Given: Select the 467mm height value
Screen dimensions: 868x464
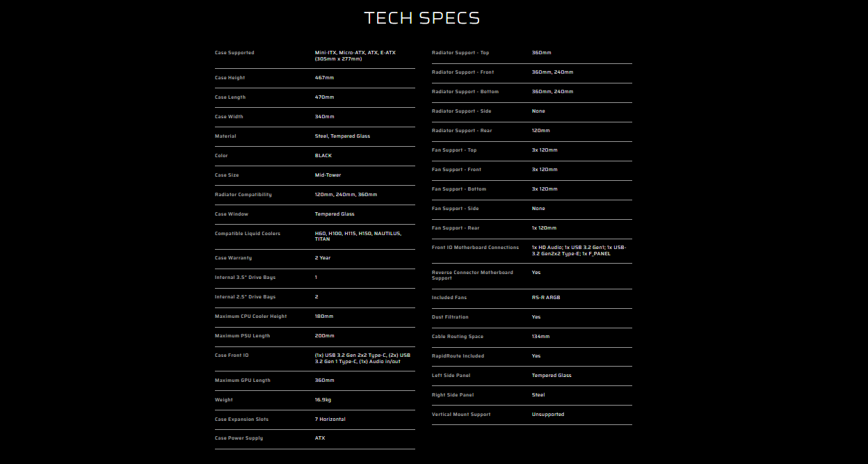Looking at the screenshot, I should 324,78.
